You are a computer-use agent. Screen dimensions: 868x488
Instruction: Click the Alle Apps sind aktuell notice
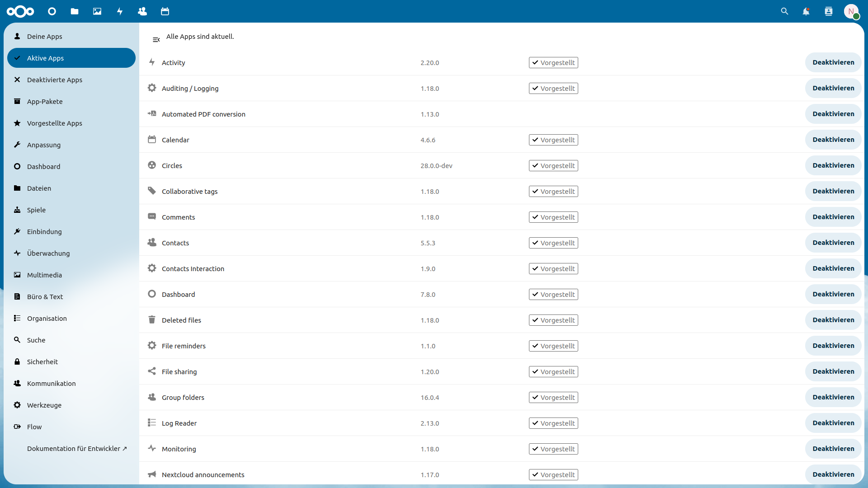200,36
